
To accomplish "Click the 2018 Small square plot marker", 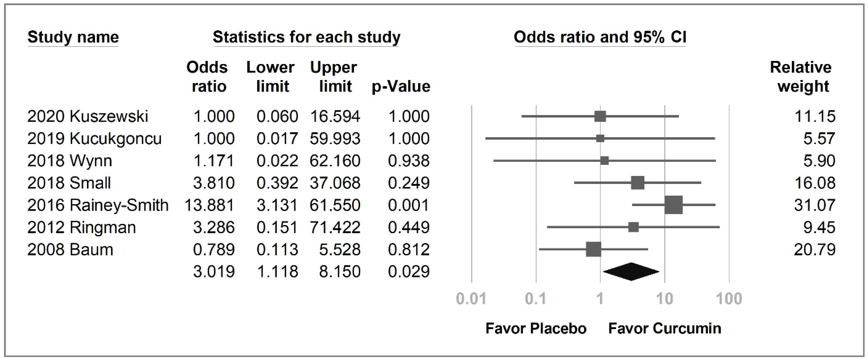I will click(638, 183).
